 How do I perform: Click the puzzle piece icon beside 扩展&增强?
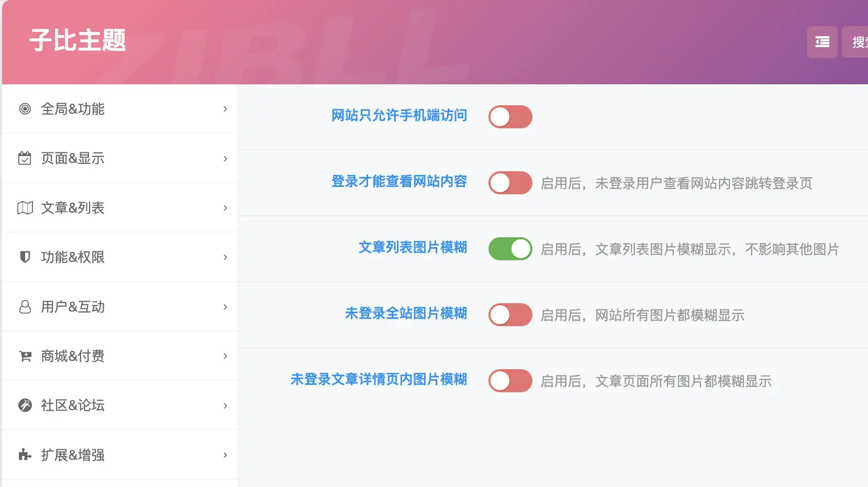[25, 455]
